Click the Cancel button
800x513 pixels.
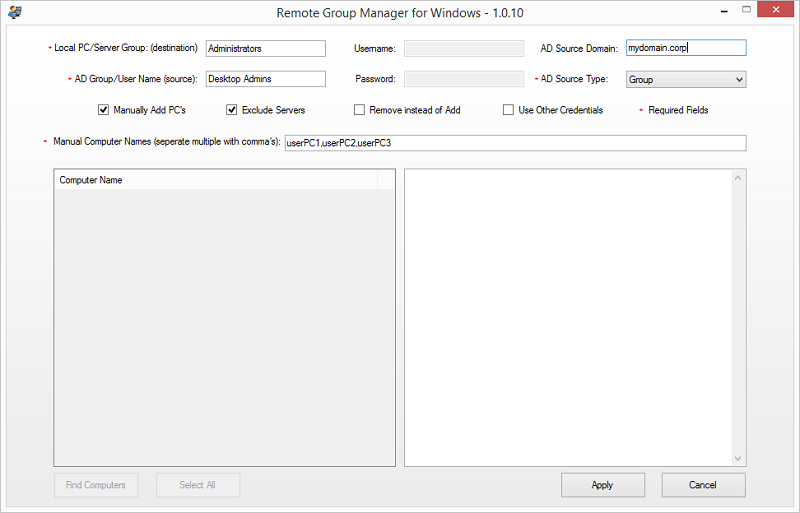coord(703,485)
